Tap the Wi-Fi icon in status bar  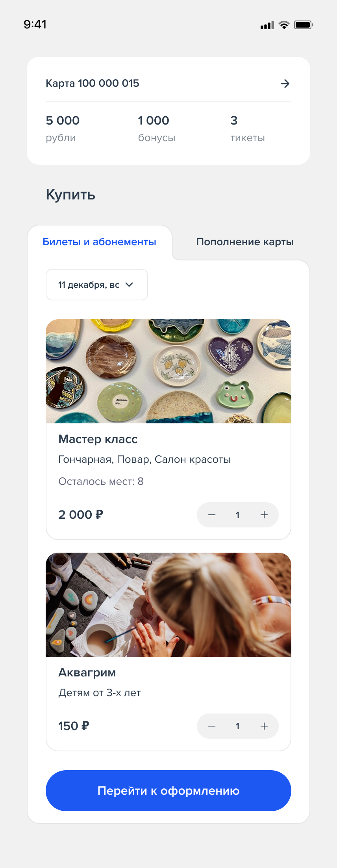284,25
